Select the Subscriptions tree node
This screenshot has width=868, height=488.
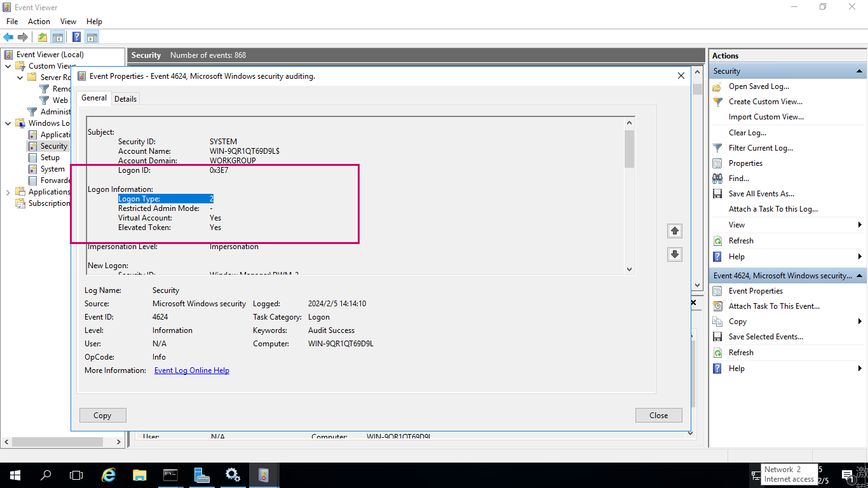tap(49, 203)
